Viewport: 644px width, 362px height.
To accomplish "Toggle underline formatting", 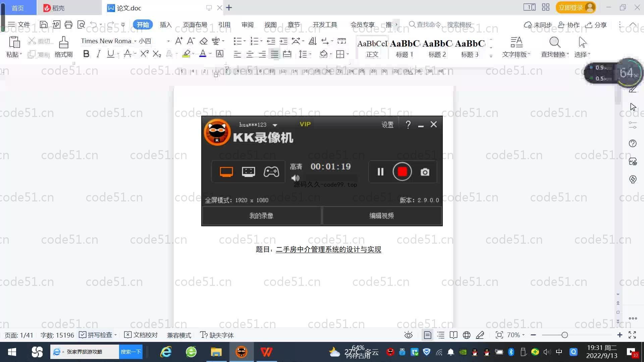I will point(110,54).
